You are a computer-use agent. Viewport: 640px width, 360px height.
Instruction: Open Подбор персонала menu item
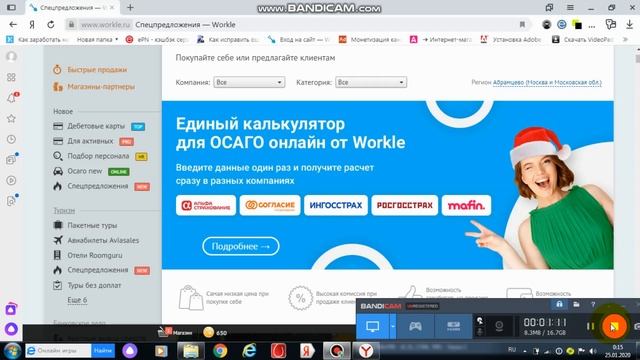coord(98,156)
